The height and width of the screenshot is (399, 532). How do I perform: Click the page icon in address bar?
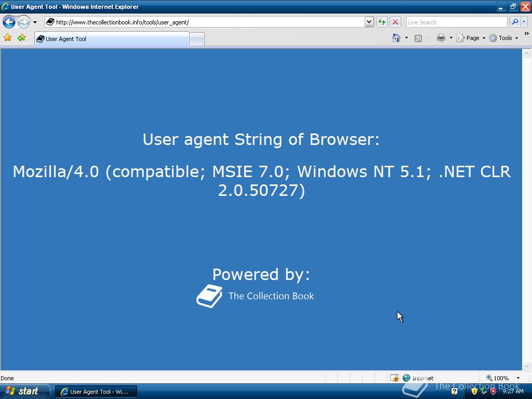(x=50, y=22)
